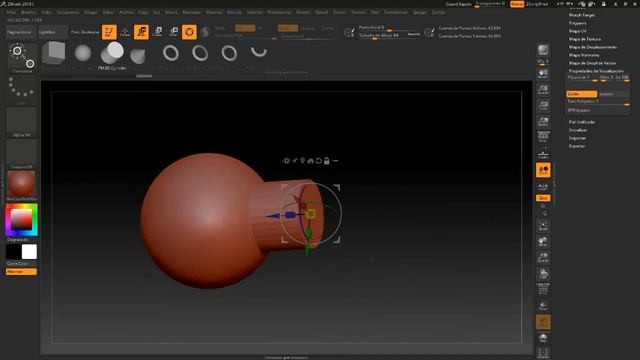
Task: Expand the Mapa de Desplazamiento section
Action: click(x=593, y=47)
